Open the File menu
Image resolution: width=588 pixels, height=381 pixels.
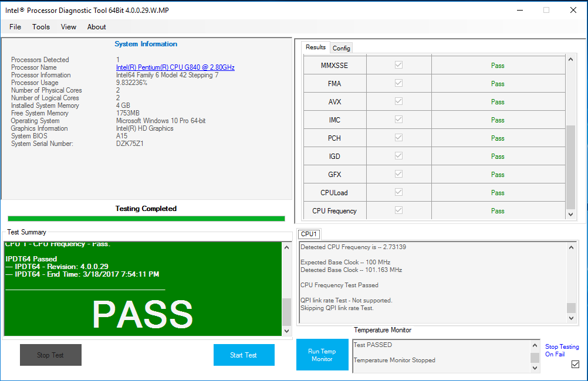tap(15, 27)
